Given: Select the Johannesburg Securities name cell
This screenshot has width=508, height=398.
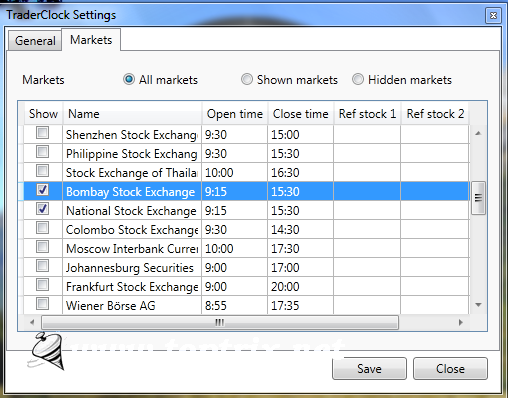Looking at the screenshot, I should pyautogui.click(x=132, y=267).
